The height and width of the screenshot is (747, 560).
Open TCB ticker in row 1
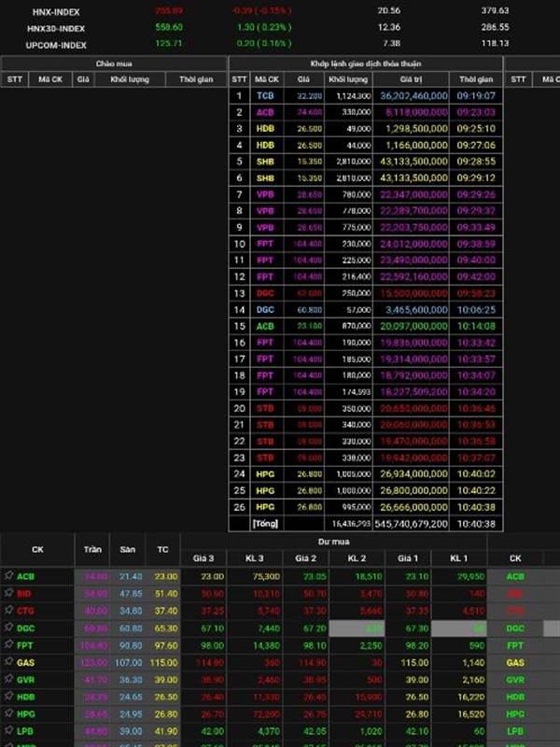pyautogui.click(x=265, y=96)
